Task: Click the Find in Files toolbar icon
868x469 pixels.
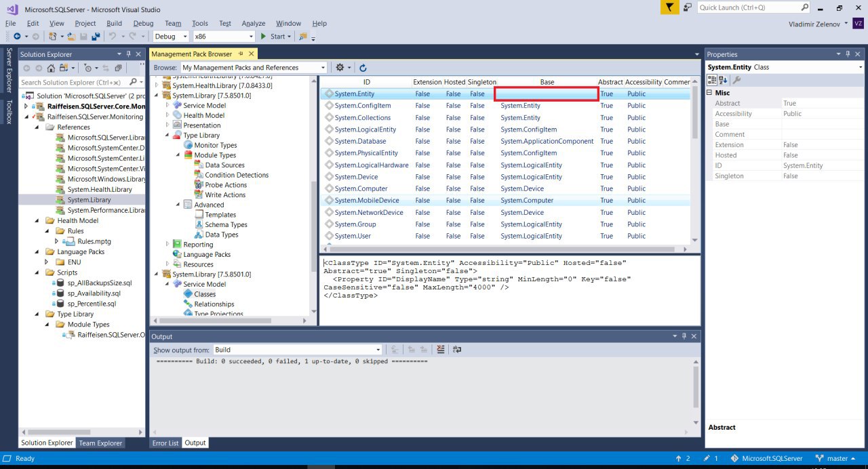Action: point(302,37)
